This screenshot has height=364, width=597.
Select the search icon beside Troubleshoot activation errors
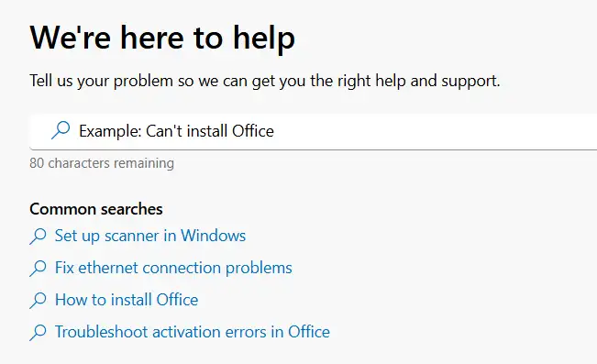(39, 332)
